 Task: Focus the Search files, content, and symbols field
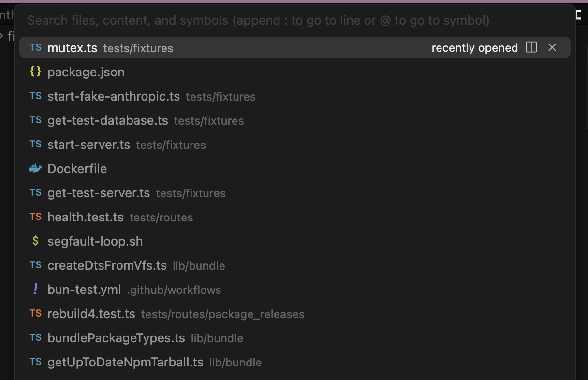pos(258,20)
